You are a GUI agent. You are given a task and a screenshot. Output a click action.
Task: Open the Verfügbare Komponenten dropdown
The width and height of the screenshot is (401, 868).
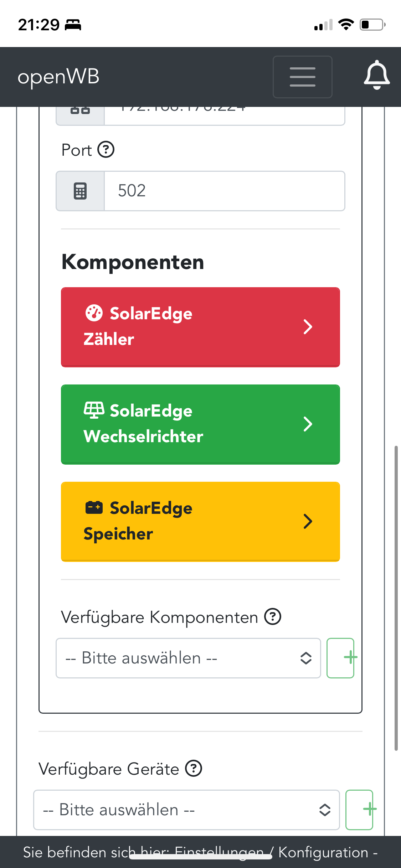click(188, 658)
